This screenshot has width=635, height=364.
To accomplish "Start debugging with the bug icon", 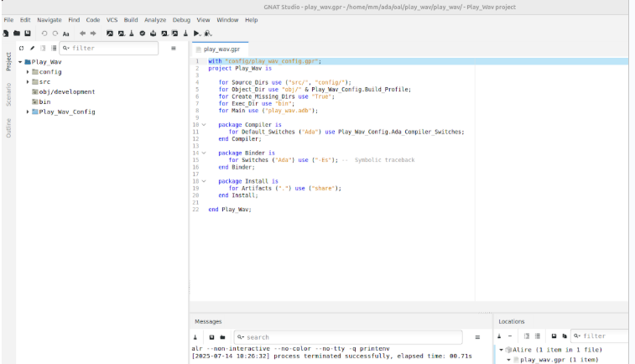I will (x=208, y=34).
